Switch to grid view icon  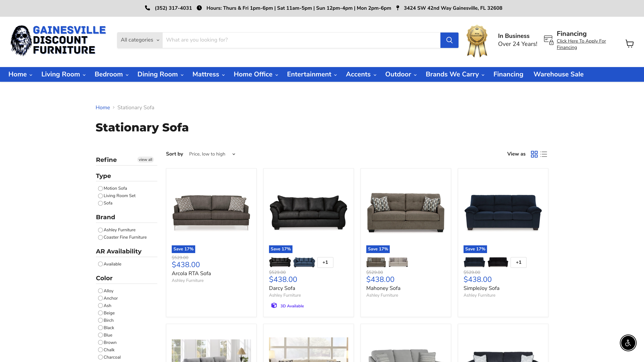click(x=534, y=154)
